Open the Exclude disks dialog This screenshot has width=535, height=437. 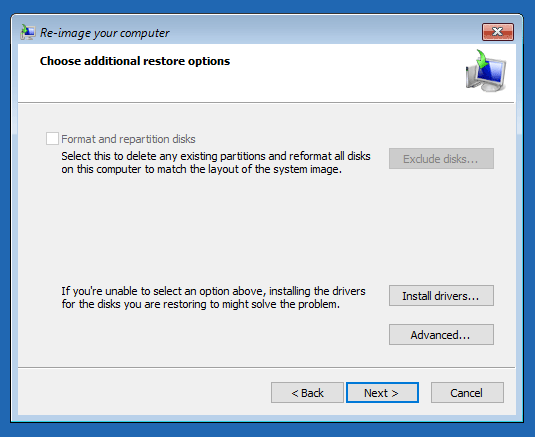click(x=441, y=159)
